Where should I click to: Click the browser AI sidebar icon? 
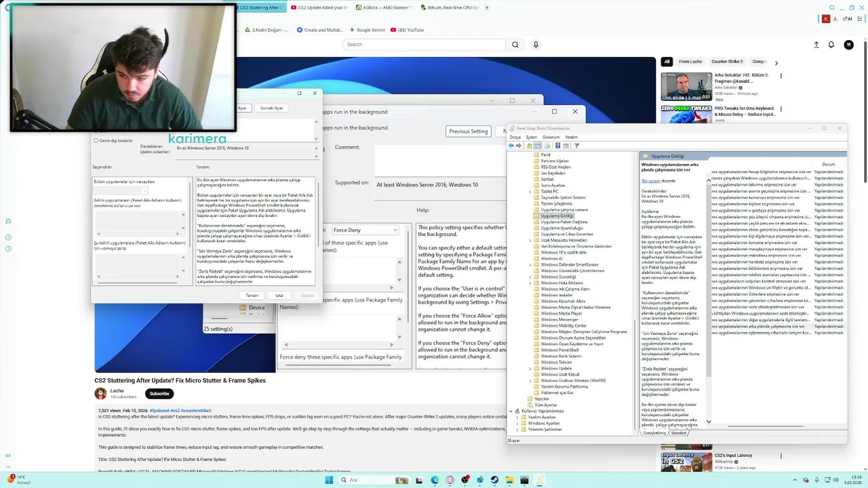pos(848,19)
